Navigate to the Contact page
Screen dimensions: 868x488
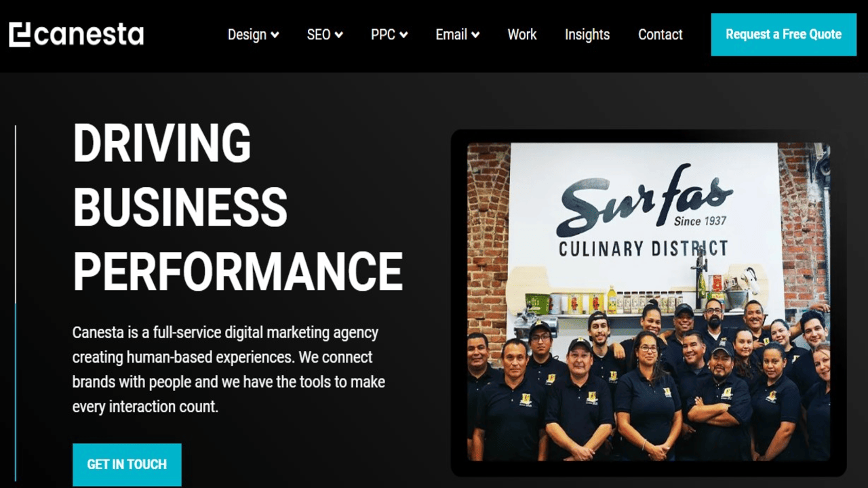click(660, 35)
